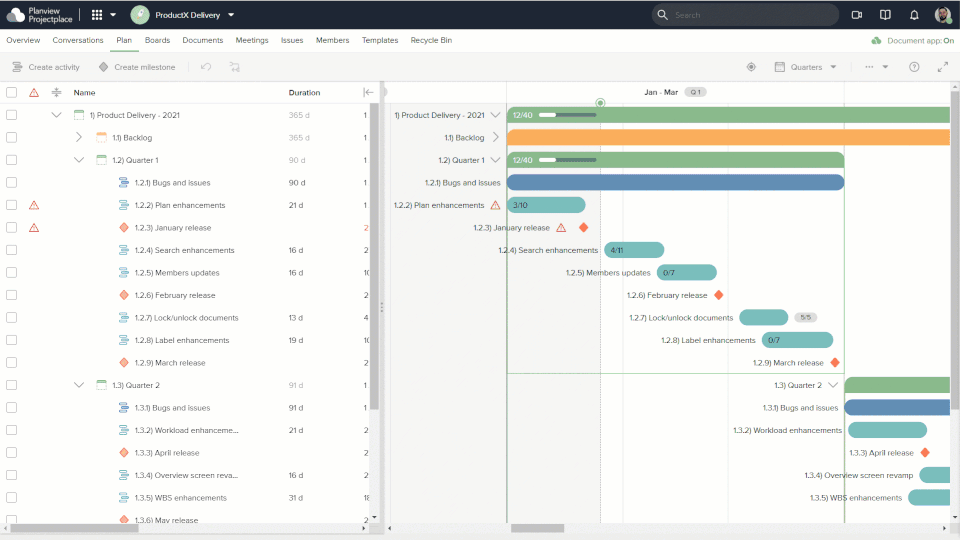
Task: Check the Quarter 2 row checkbox
Action: coord(12,385)
